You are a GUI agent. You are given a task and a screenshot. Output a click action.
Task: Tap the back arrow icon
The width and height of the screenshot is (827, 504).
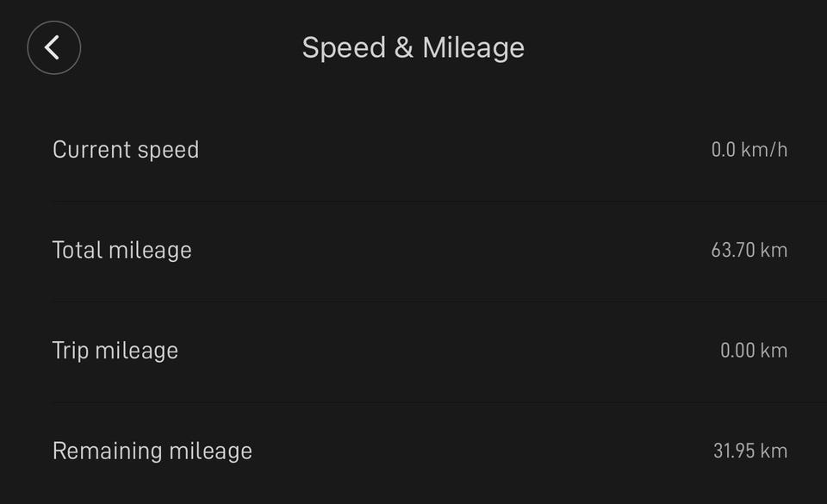53,47
